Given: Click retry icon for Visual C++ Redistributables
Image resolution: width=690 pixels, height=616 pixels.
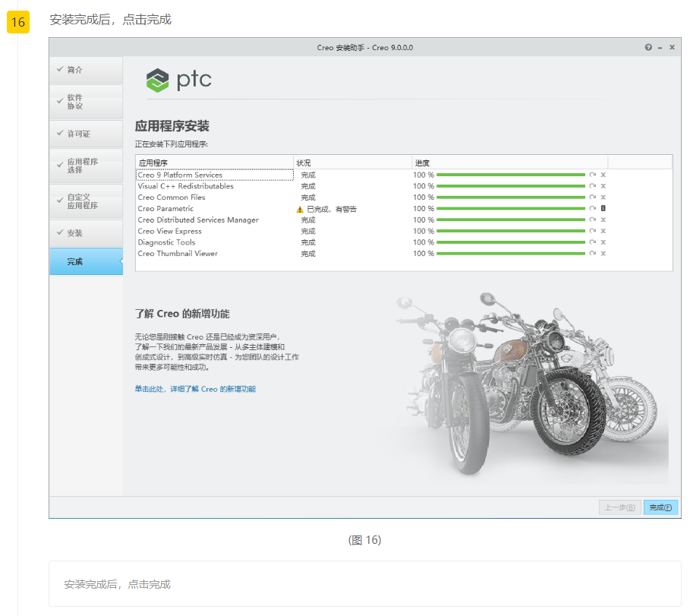Looking at the screenshot, I should 592,186.
